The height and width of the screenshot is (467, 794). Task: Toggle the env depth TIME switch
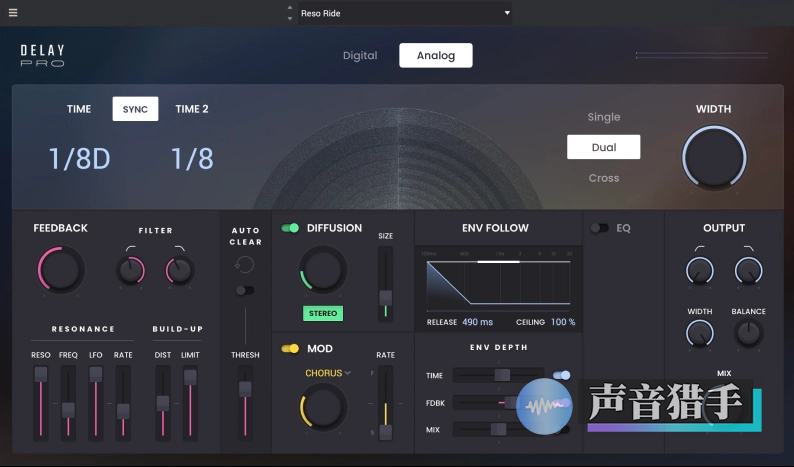tap(562, 375)
